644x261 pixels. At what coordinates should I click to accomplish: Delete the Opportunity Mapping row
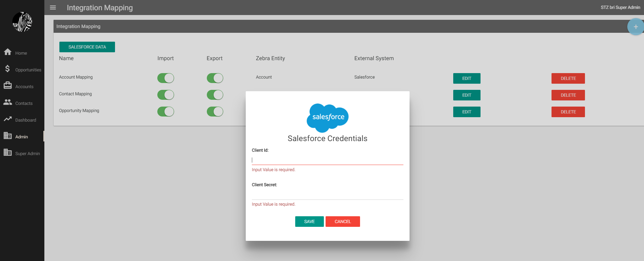click(568, 112)
